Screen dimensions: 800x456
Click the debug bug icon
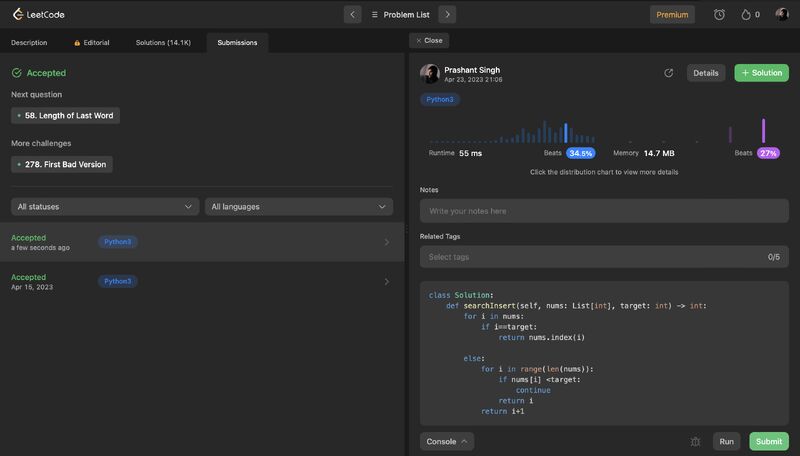pos(695,441)
